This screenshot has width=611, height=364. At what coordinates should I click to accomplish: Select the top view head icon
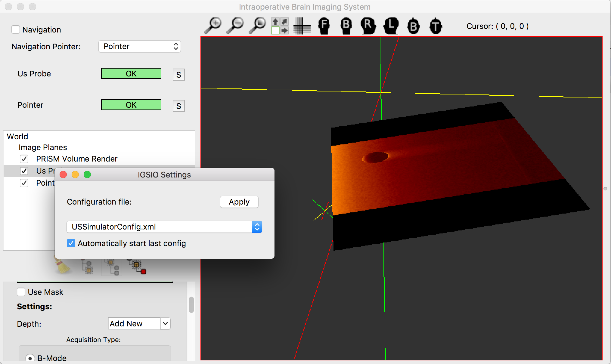point(435,26)
